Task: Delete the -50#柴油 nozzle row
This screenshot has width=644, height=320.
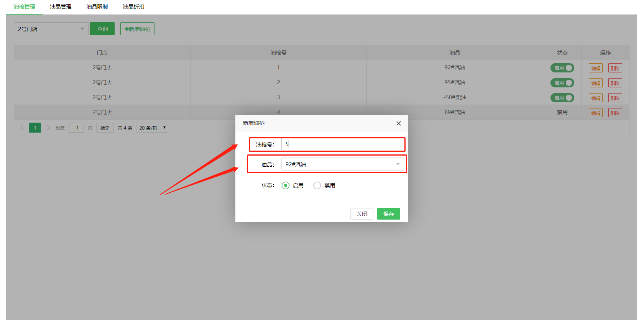Action: coord(615,98)
